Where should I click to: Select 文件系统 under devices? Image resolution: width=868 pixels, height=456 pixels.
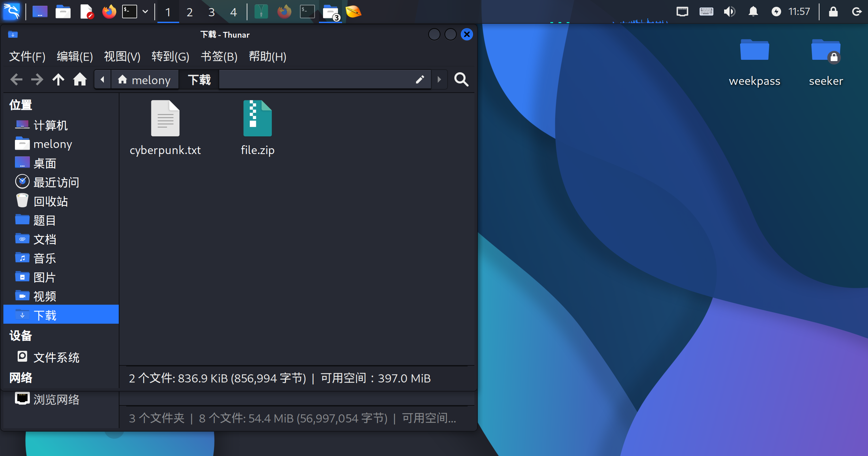56,357
